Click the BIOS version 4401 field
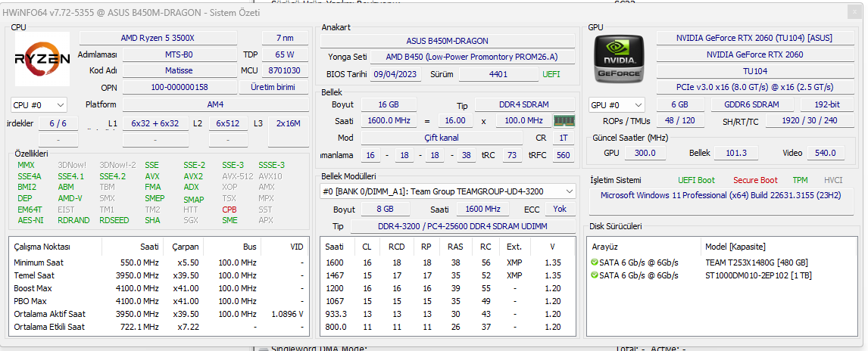Screen dimensions: 868x351 pyautogui.click(x=498, y=74)
